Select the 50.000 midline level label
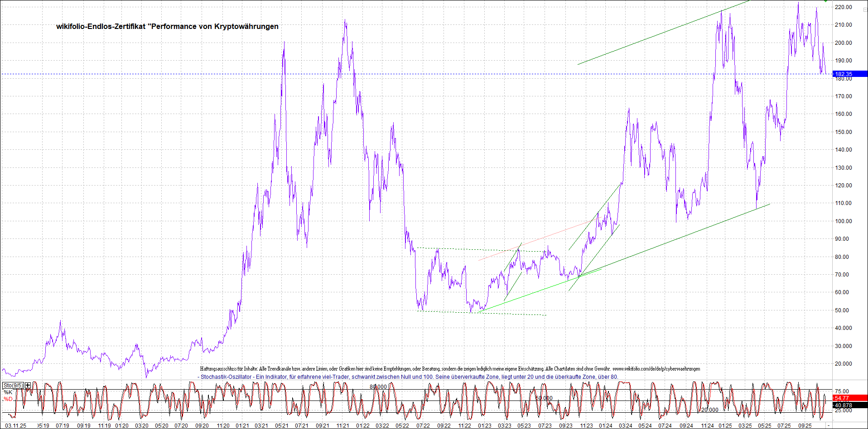 pyautogui.click(x=544, y=398)
